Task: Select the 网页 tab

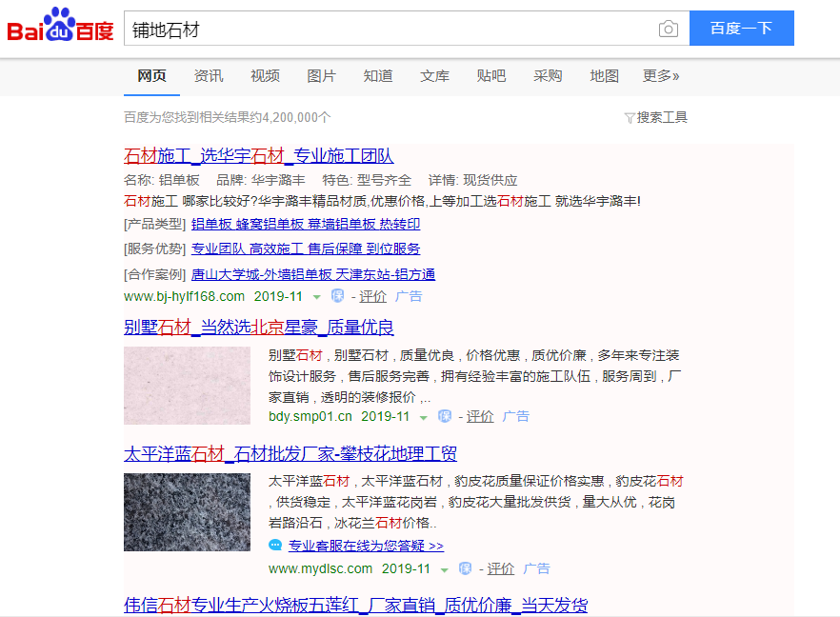Action: click(151, 76)
